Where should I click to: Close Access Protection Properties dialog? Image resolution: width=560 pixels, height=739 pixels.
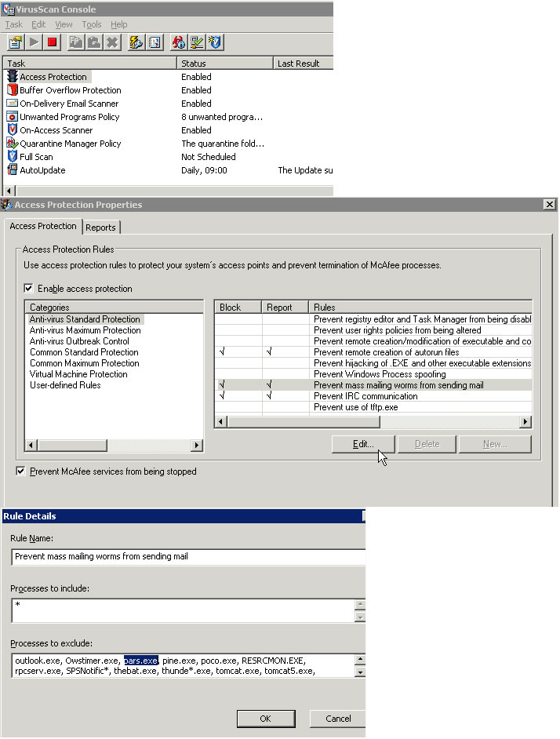(x=549, y=204)
